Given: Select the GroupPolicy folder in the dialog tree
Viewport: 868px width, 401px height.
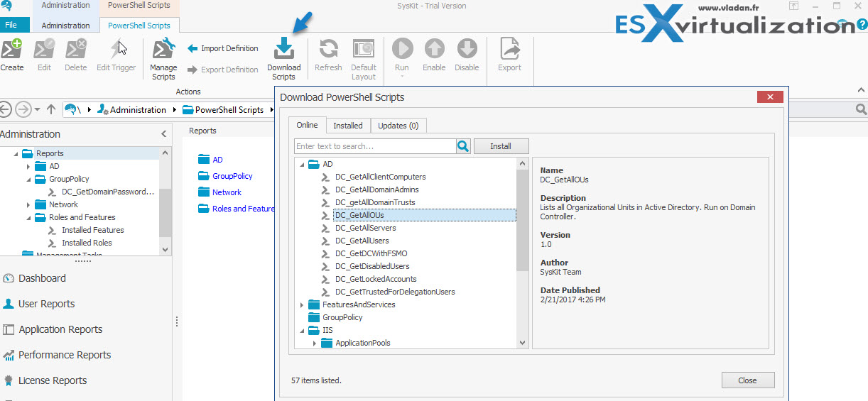Looking at the screenshot, I should click(342, 317).
